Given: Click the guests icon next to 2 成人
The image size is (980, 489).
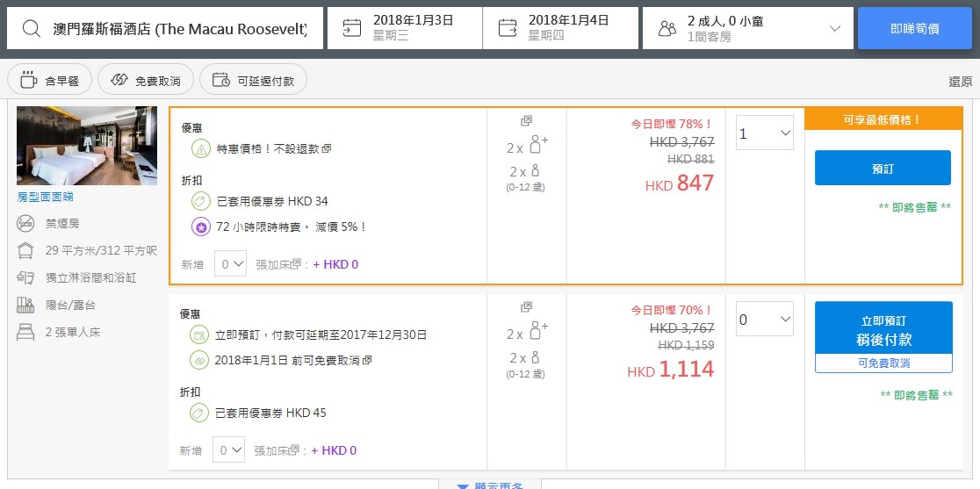Looking at the screenshot, I should [x=667, y=29].
